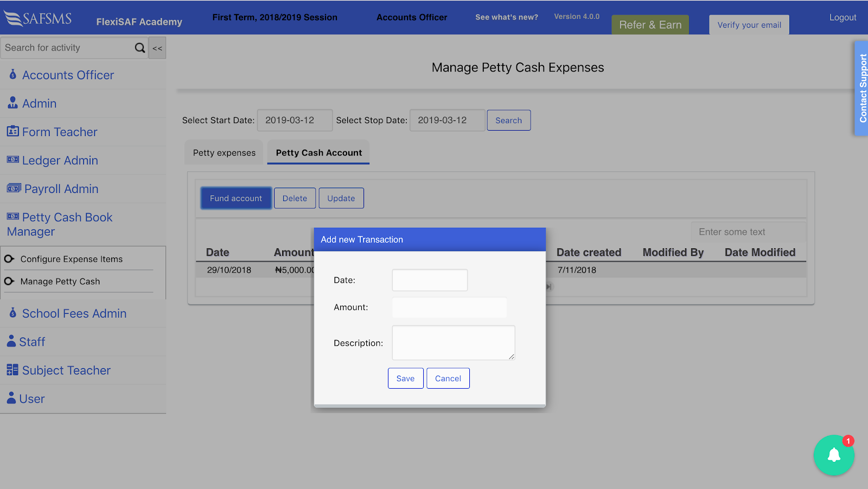Click bullet icon beside Manage Petty Cash
The image size is (868, 489).
pyautogui.click(x=9, y=281)
